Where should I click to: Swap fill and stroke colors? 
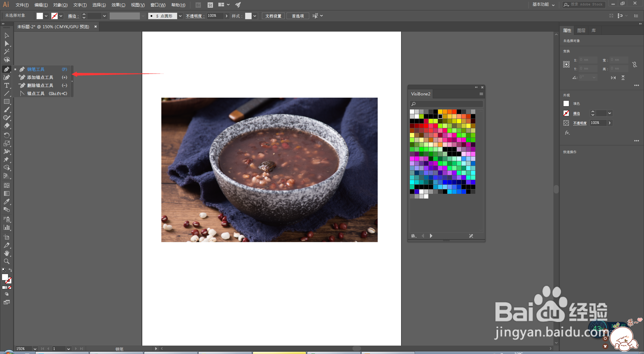tap(10, 270)
